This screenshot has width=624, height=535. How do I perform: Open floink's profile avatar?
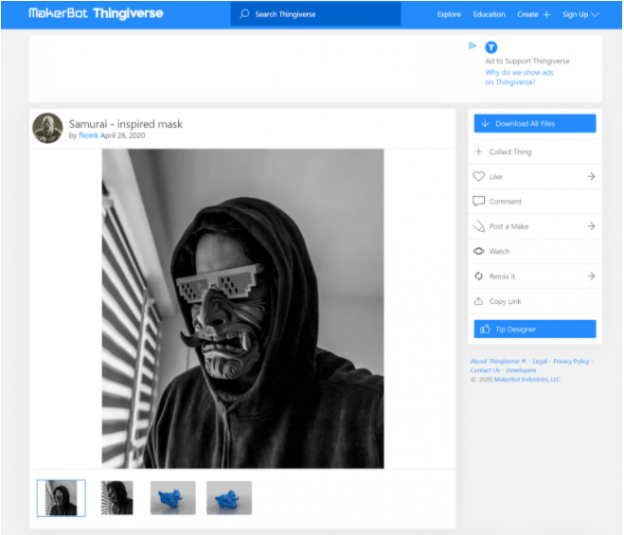point(48,128)
